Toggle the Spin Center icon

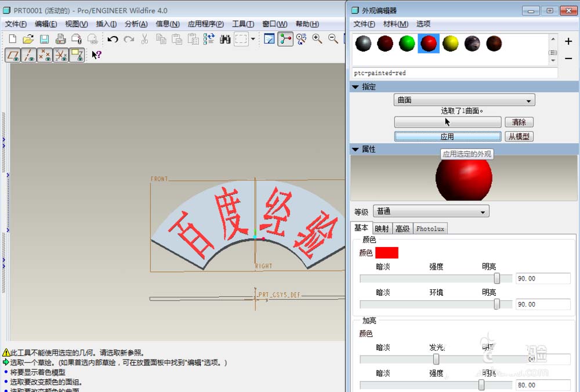coord(285,39)
